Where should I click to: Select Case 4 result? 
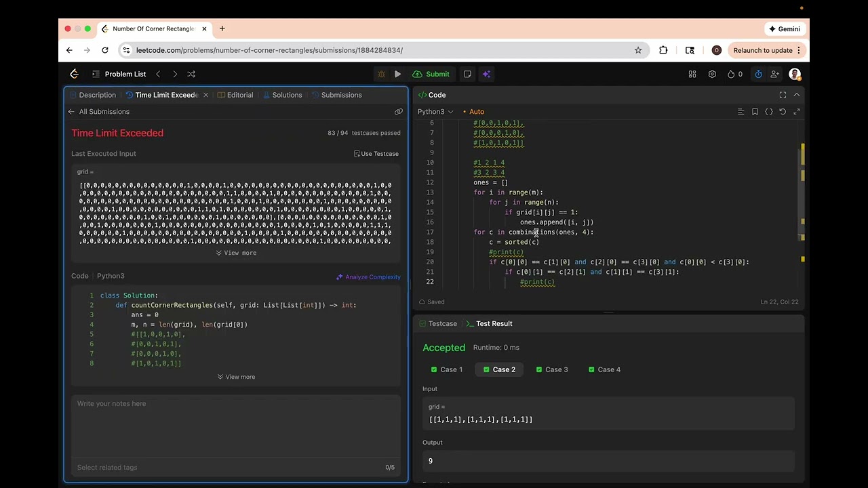[x=604, y=369]
